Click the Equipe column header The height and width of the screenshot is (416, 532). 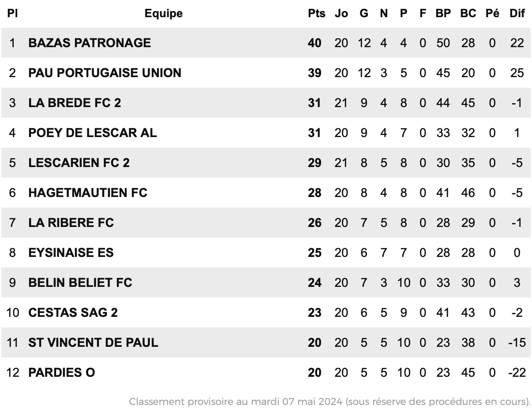point(164,14)
